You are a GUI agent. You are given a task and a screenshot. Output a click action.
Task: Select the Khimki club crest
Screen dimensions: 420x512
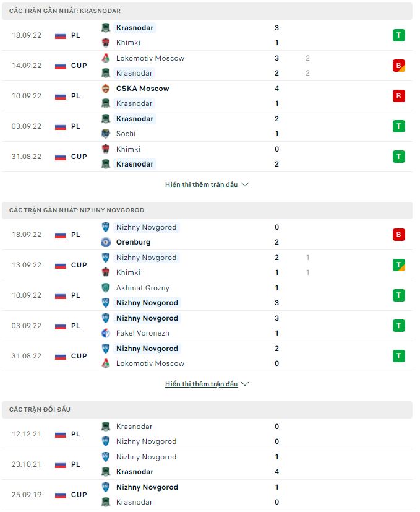(x=106, y=43)
